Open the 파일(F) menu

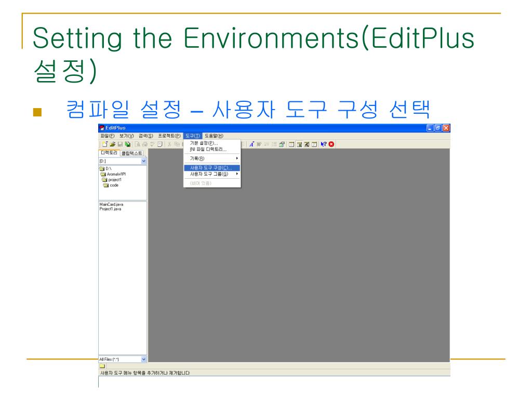108,136
